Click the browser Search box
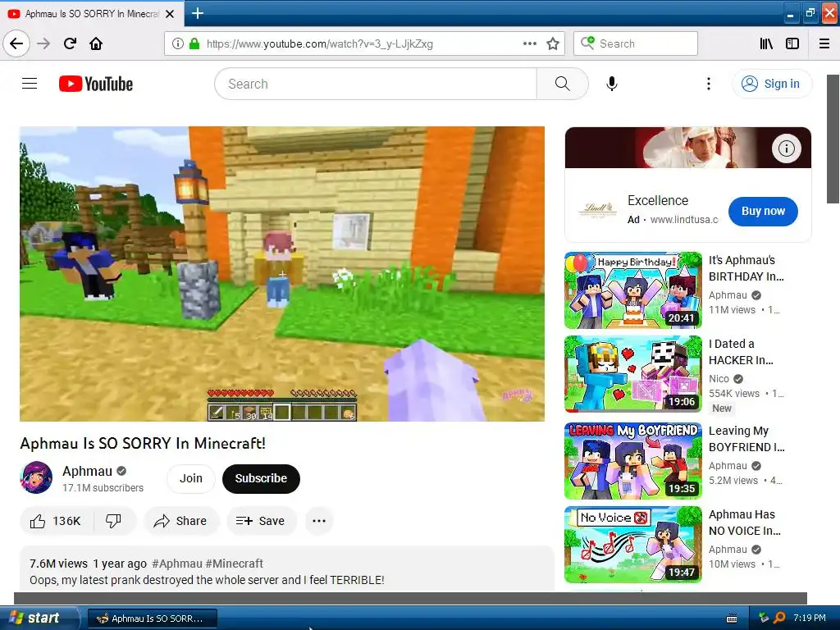The height and width of the screenshot is (630, 840). [x=636, y=43]
